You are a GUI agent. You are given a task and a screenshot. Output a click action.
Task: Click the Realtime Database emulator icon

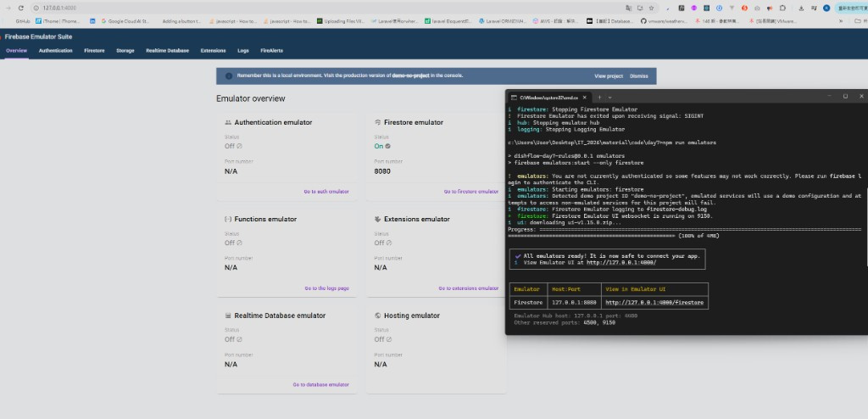coord(228,316)
